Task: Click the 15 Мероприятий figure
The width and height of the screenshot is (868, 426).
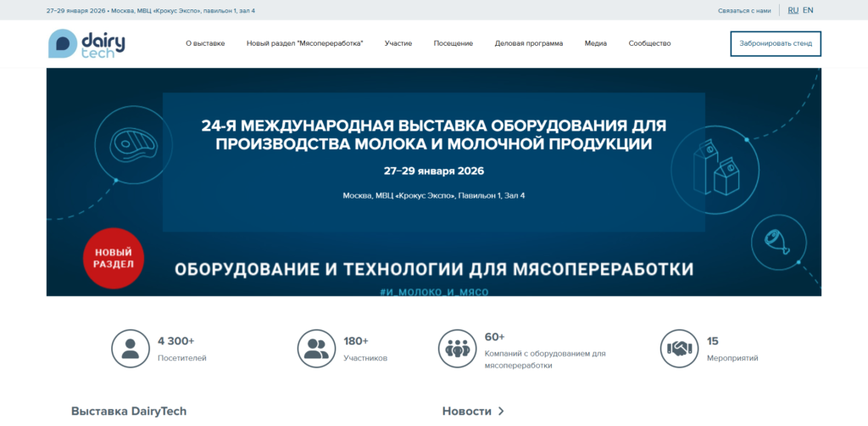Action: [712, 340]
